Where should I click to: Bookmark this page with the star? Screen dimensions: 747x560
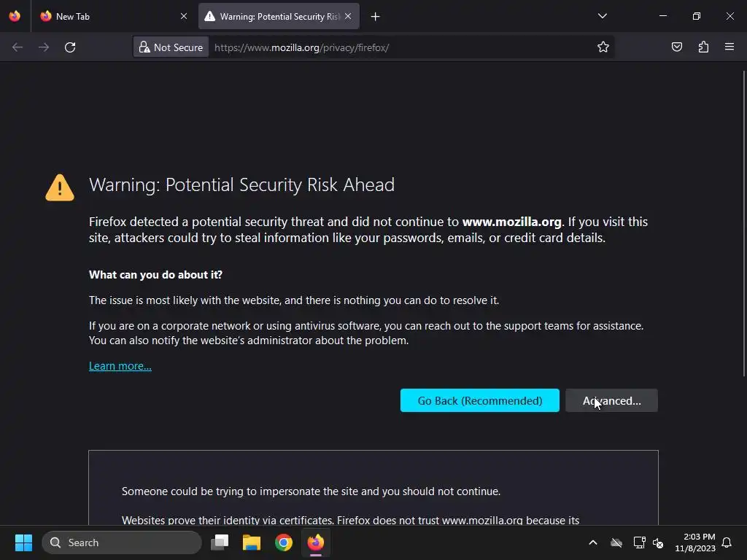pyautogui.click(x=603, y=47)
